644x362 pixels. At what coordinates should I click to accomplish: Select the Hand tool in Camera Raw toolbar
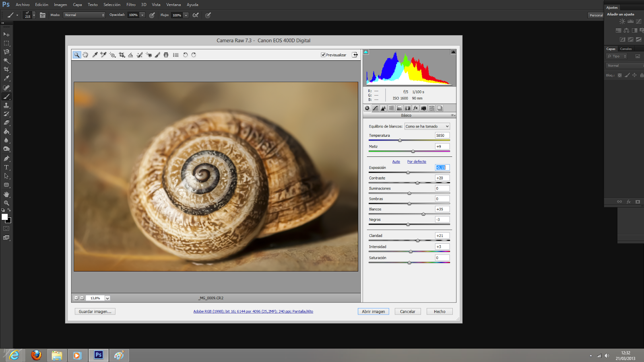pos(85,55)
